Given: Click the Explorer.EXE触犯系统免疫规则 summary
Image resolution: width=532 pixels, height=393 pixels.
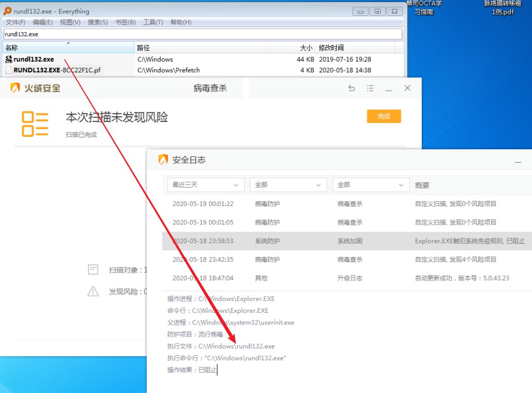Looking at the screenshot, I should (470, 241).
